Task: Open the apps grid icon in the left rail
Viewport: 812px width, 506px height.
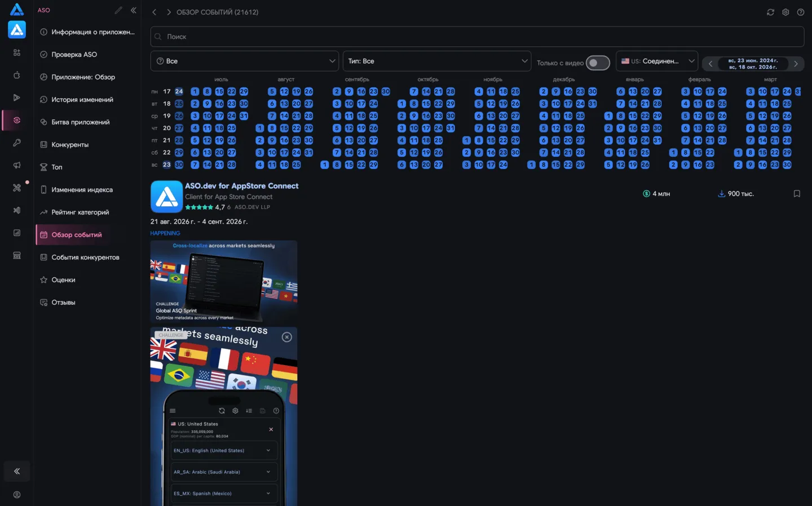Action: click(x=17, y=52)
